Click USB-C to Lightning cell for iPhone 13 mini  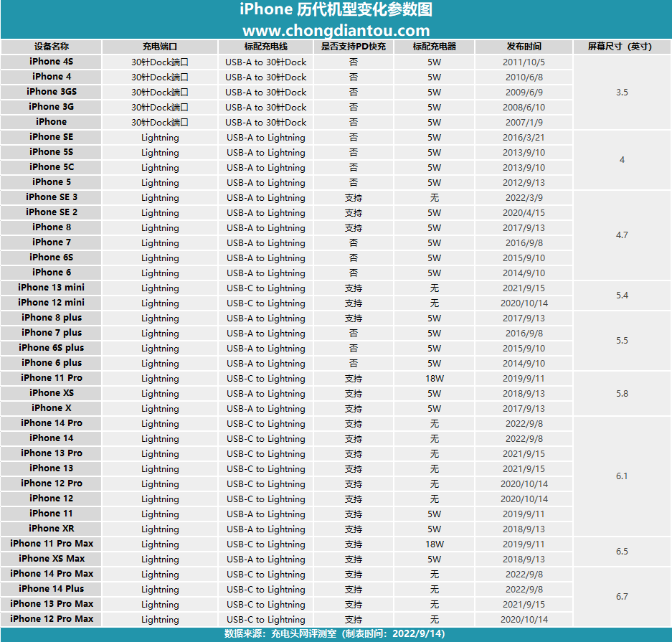[x=265, y=288]
